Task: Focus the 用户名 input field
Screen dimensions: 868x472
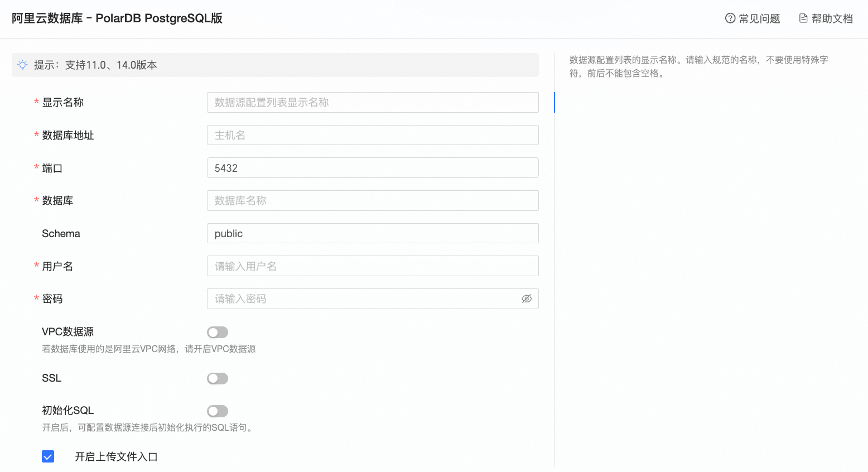Action: 373,266
